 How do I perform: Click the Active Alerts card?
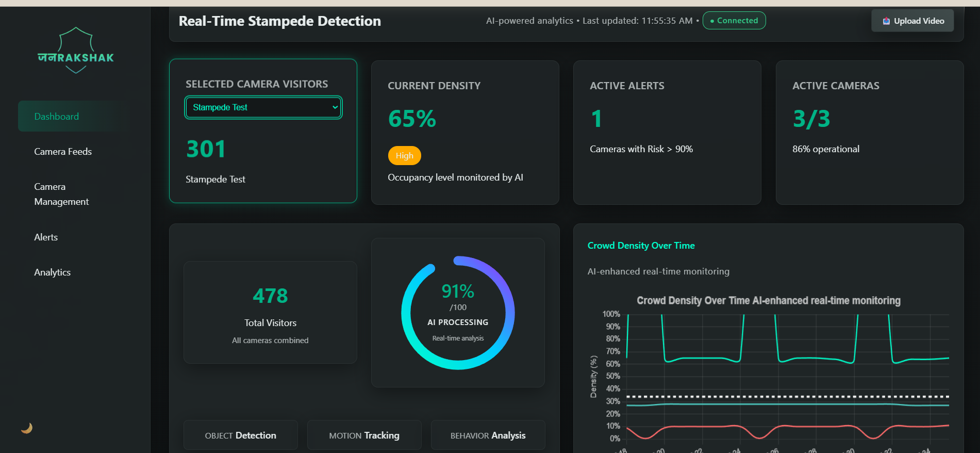667,133
